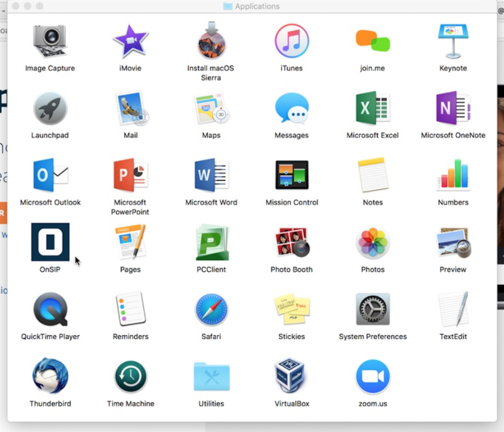The height and width of the screenshot is (432, 504).
Task: Open iTunes music app icon
Action: (x=292, y=41)
